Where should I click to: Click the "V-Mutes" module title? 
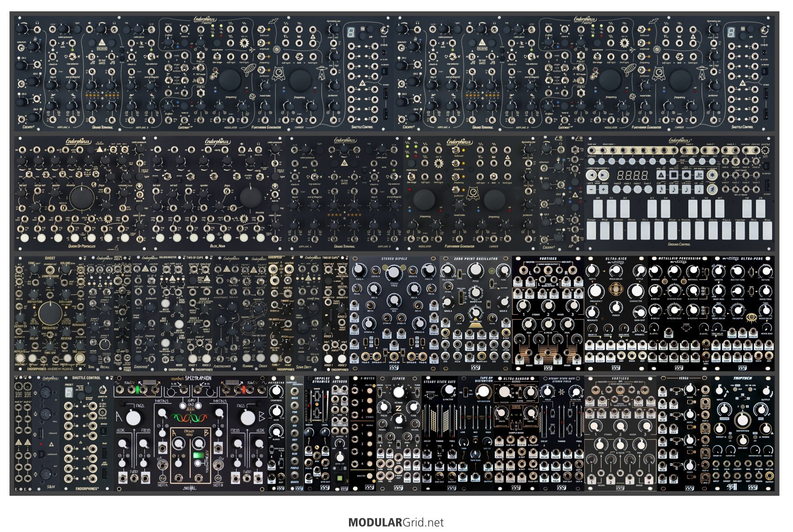click(x=367, y=379)
